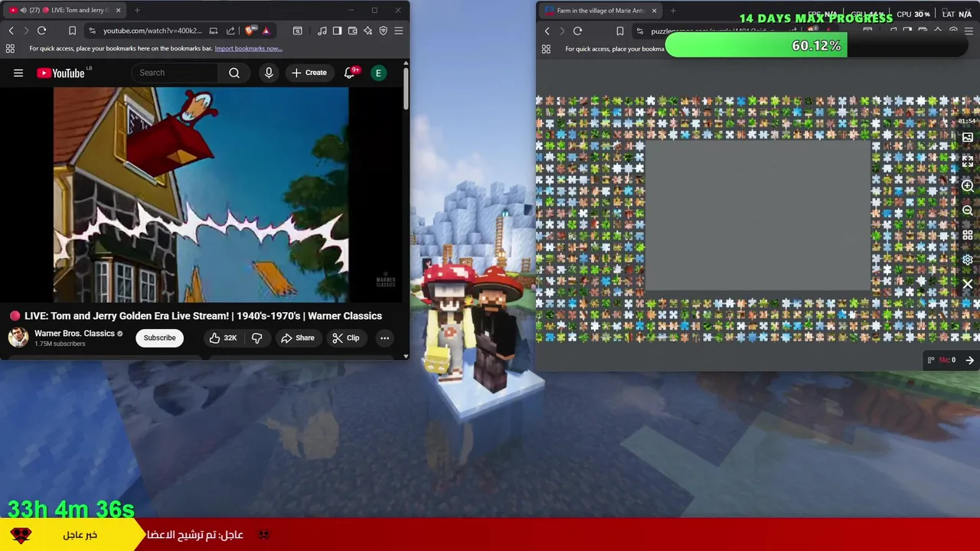Image resolution: width=980 pixels, height=551 pixels.
Task: Click the gray puzzle assembly area
Action: point(758,217)
